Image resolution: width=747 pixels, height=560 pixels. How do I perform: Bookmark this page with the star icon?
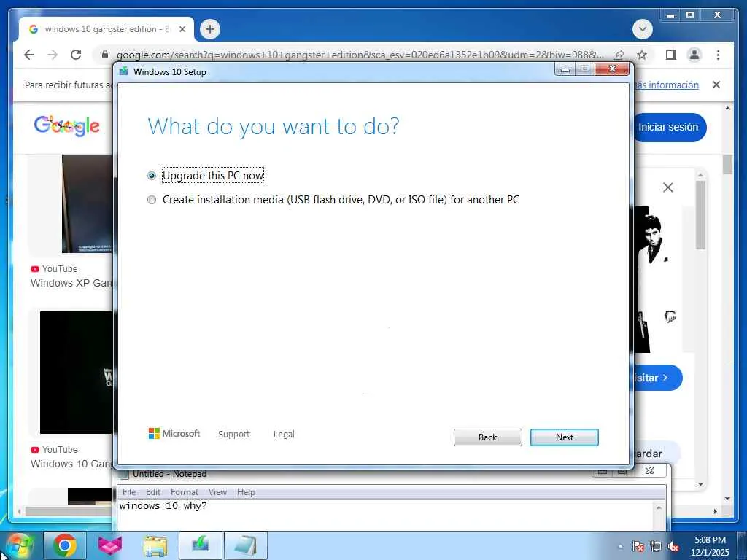pyautogui.click(x=642, y=55)
